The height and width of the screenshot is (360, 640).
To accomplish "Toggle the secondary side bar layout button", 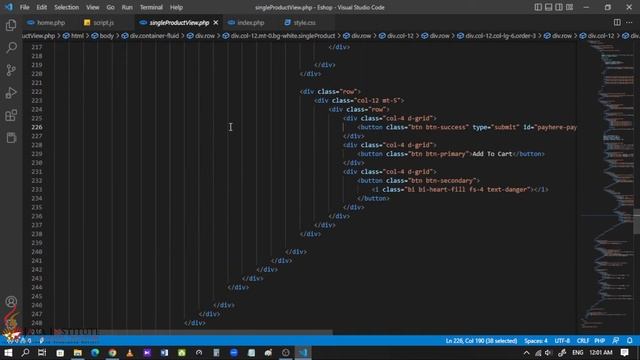I will click(x=559, y=7).
